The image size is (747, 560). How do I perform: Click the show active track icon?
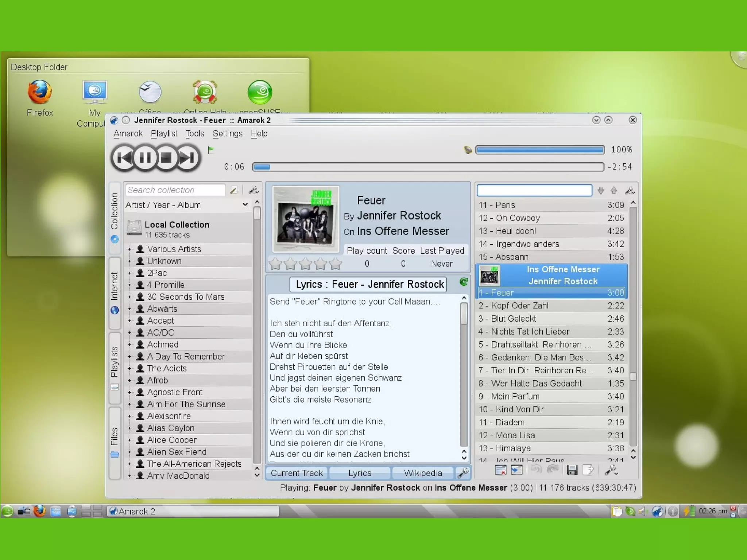coord(516,470)
